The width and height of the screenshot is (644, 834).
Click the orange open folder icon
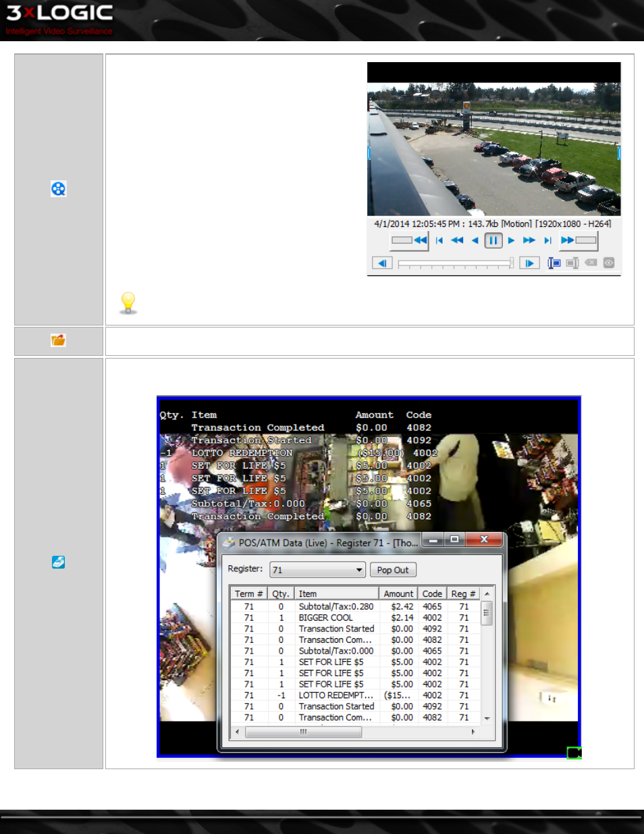tap(58, 340)
